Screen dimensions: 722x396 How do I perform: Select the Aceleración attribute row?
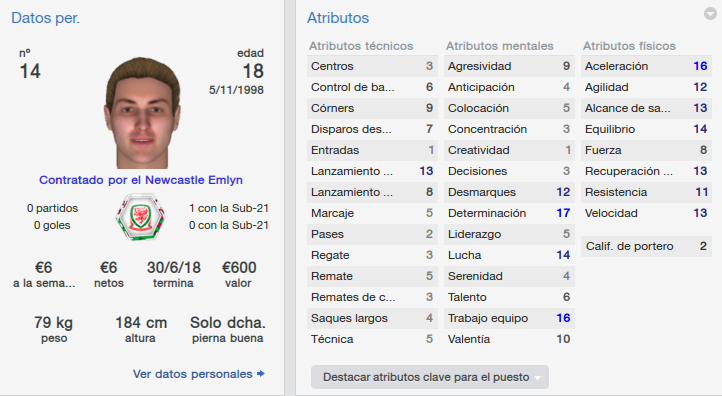(646, 66)
